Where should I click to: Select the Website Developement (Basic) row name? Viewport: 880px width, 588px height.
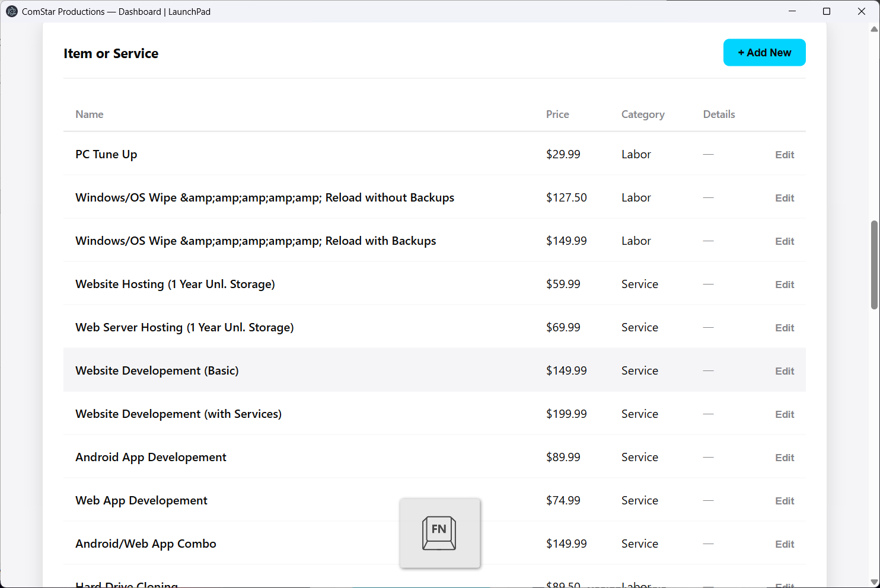point(157,370)
